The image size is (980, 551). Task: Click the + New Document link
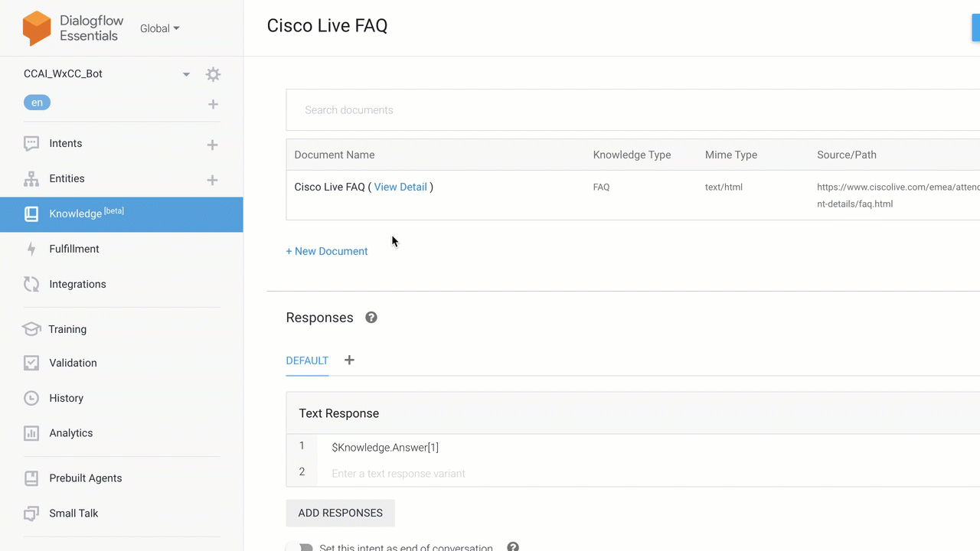coord(327,251)
